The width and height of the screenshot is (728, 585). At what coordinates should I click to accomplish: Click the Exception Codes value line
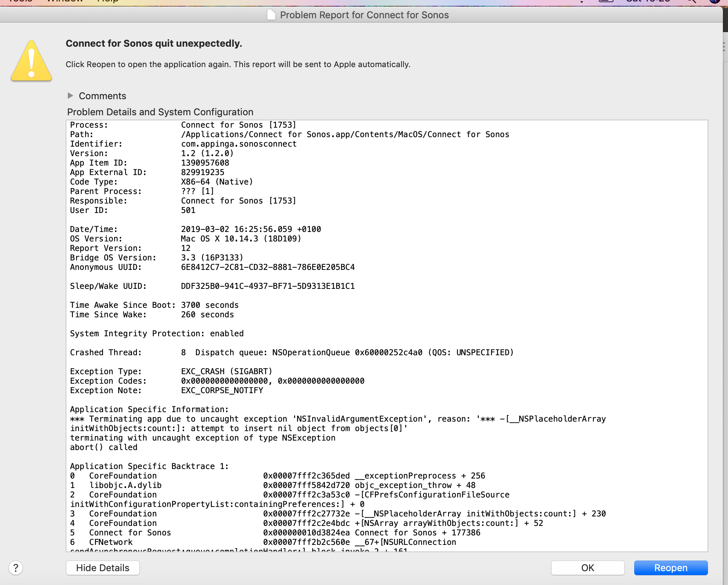click(273, 381)
